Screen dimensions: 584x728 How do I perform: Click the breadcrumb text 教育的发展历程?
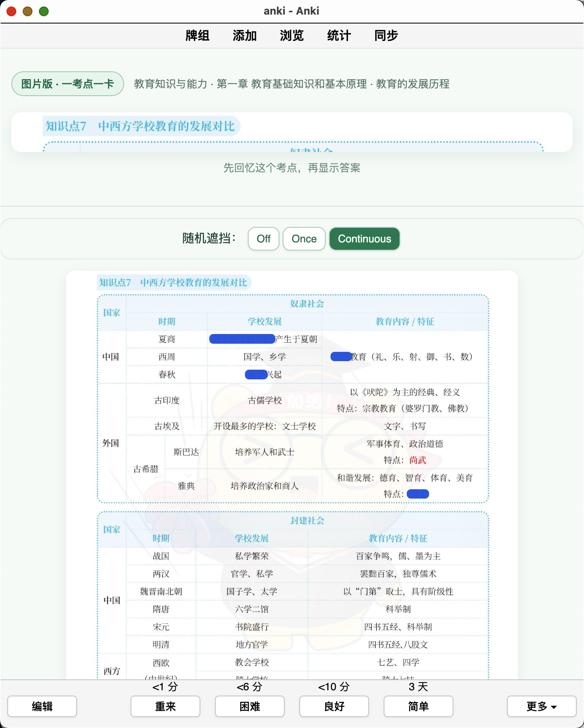point(413,84)
